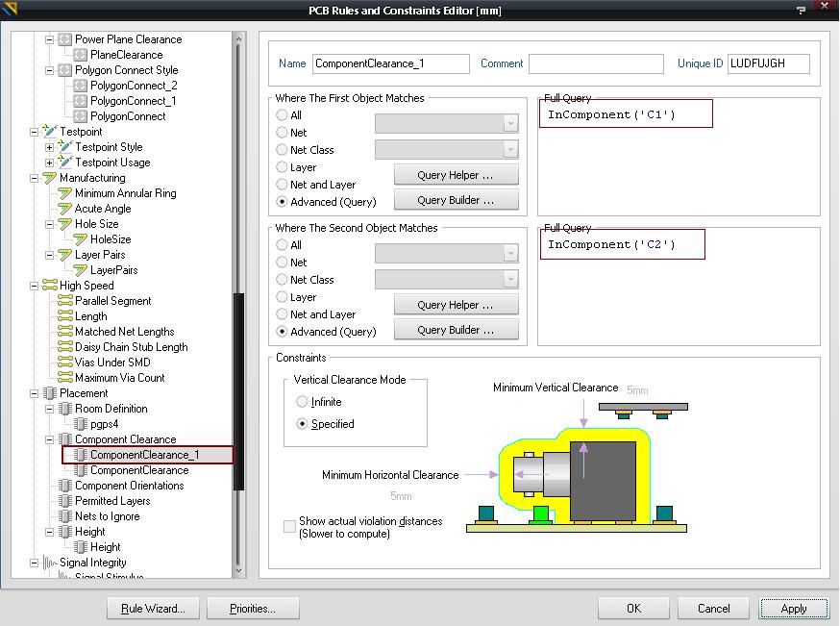
Task: Click the Power Plane Clearance rule icon
Action: (64, 39)
